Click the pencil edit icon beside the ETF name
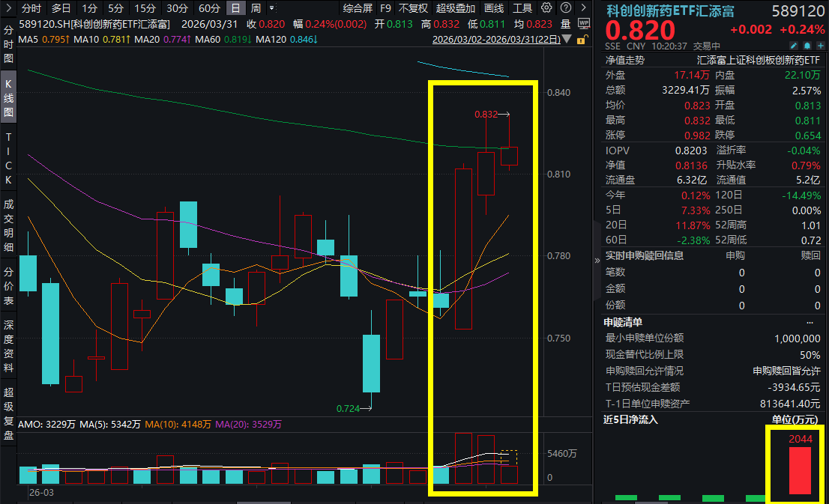829x504 pixels. [794, 45]
